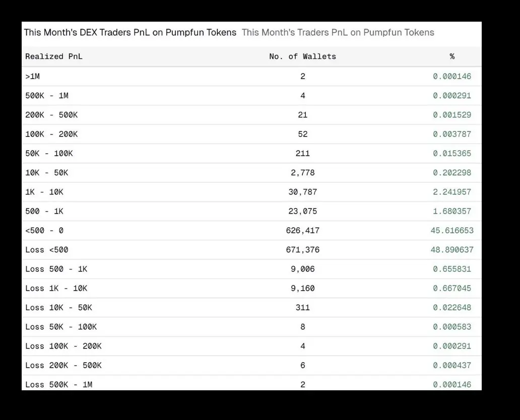This screenshot has height=420, width=520.
Task: Click the Loss 10K - 50K row label
Action: tap(58, 308)
